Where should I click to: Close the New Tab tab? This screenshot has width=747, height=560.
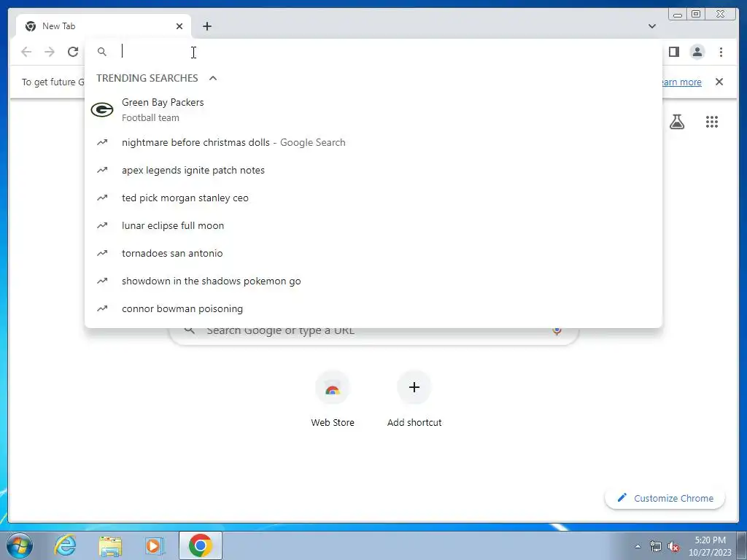[x=179, y=26]
